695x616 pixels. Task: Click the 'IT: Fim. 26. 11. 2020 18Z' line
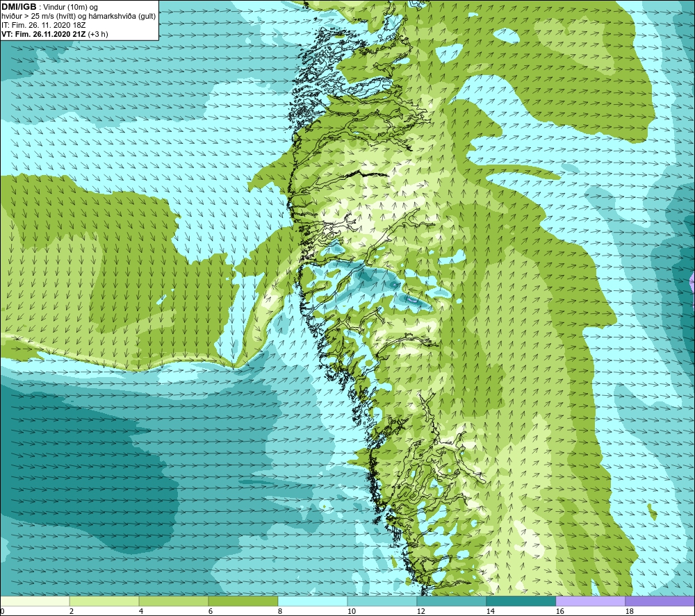43,25
